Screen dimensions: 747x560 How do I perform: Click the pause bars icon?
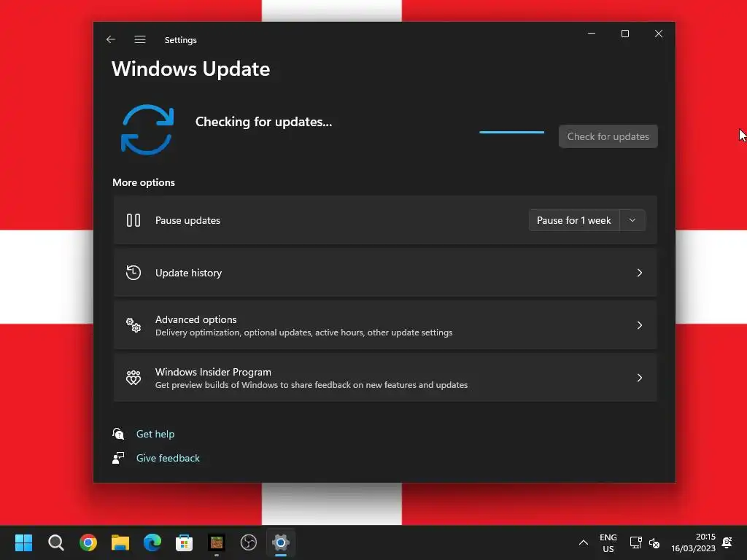click(x=133, y=220)
